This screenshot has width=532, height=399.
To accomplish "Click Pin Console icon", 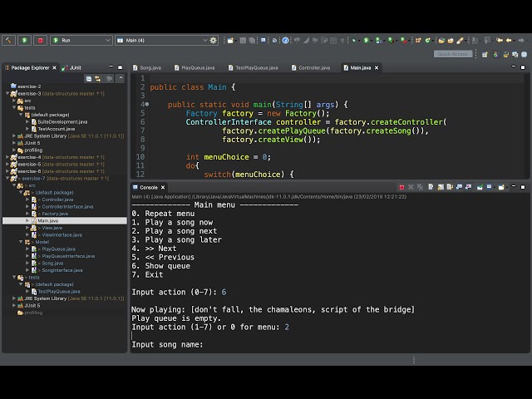I will pos(480,187).
